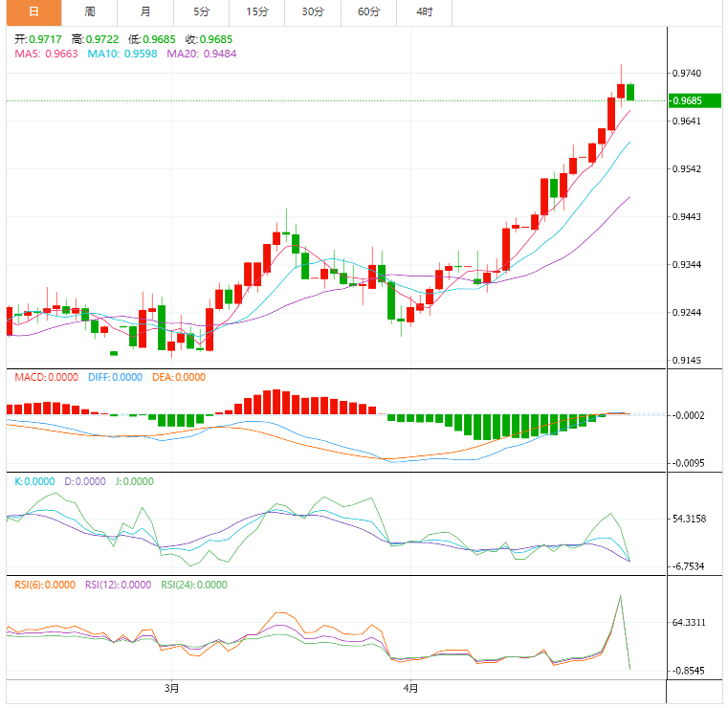This screenshot has height=708, width=728.
Task: Click the DIFF value label
Action: tap(115, 377)
